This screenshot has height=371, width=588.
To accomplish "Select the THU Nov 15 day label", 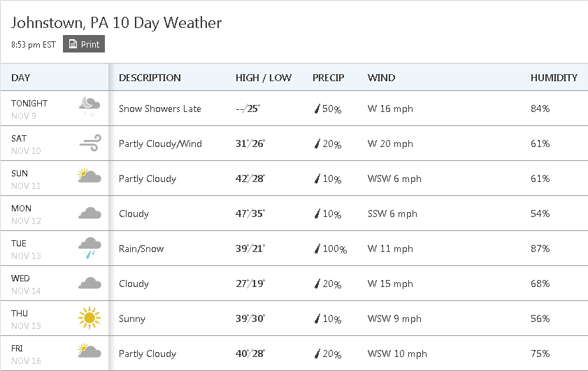I will coord(26,319).
